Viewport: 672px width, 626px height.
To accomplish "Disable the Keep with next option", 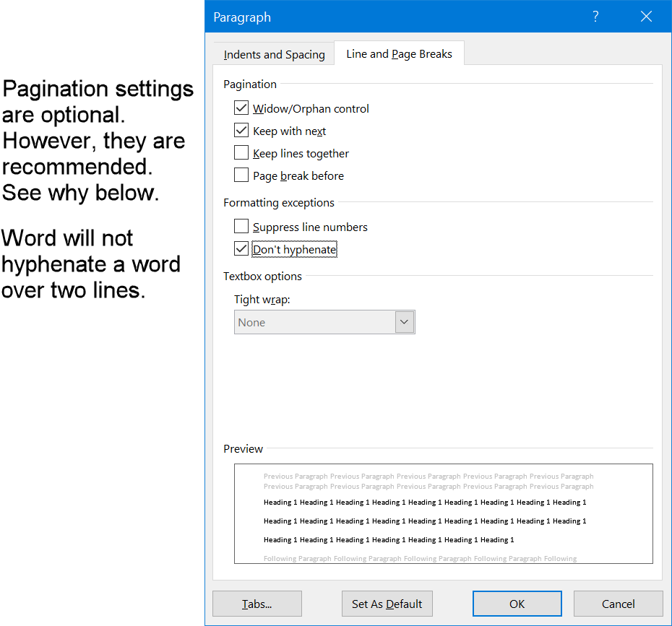I will click(241, 130).
